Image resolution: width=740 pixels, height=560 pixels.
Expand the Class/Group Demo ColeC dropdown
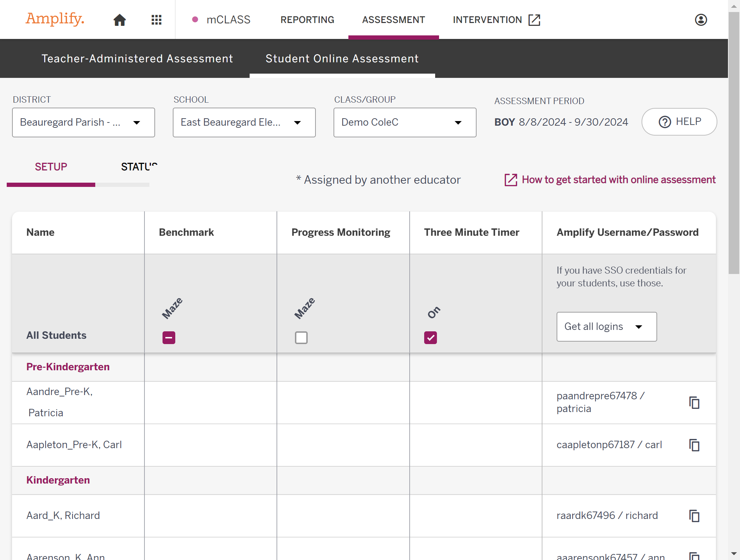click(x=405, y=122)
